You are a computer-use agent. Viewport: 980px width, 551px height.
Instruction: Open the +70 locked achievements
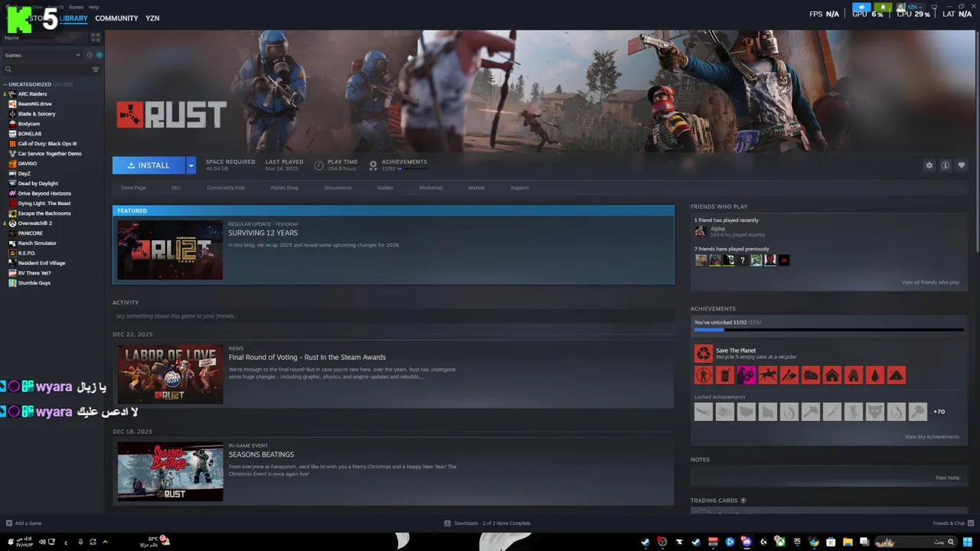click(939, 412)
